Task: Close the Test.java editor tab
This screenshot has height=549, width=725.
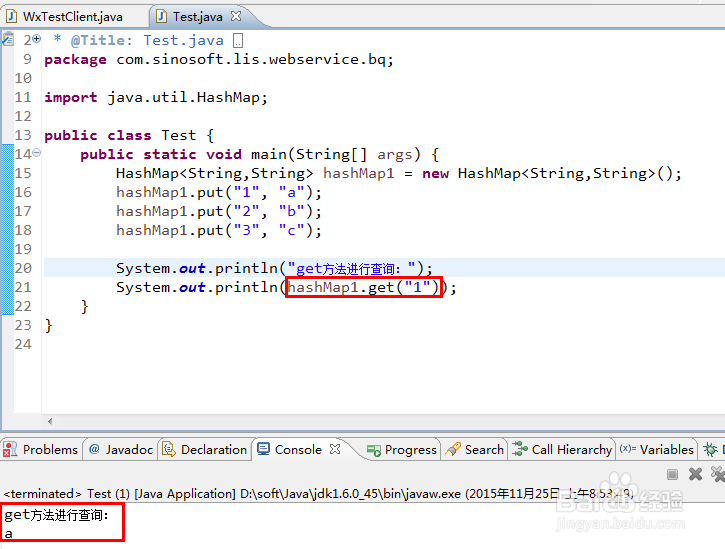Action: coord(236,16)
